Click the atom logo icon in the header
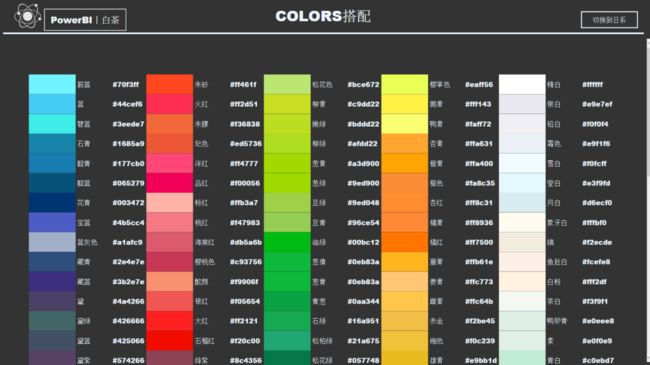This screenshot has height=365, width=650. [27, 16]
